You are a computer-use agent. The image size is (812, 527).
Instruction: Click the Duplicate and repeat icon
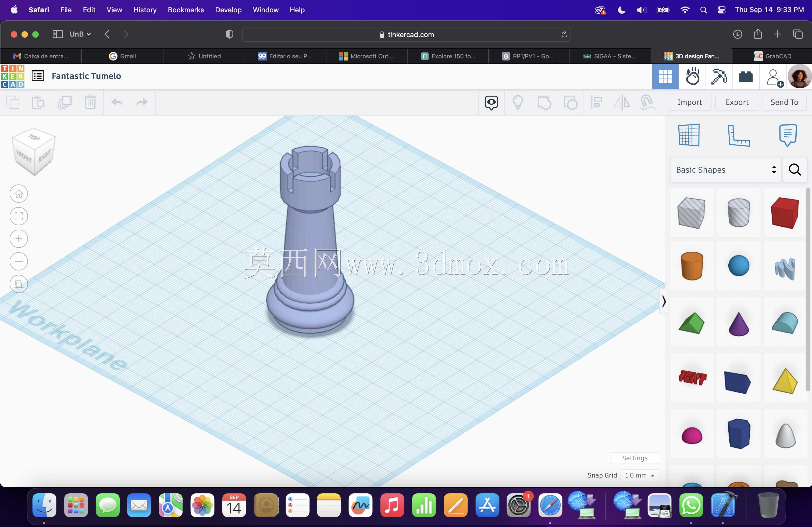pos(65,102)
